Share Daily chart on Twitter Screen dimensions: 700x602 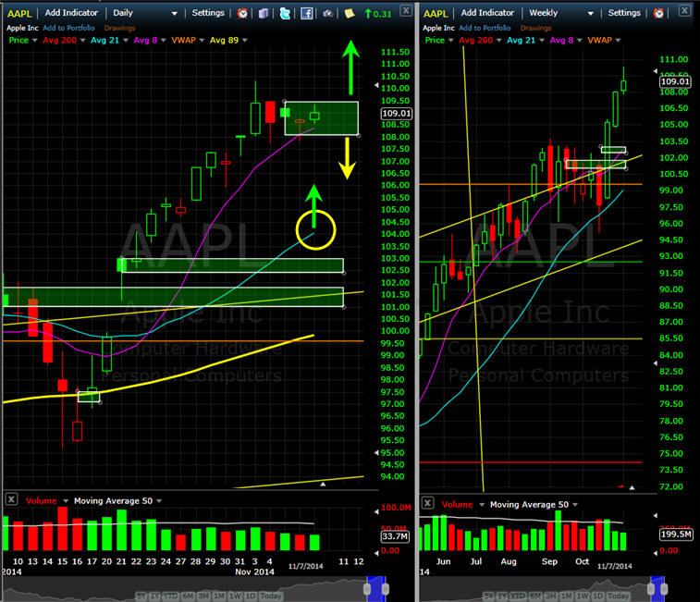(285, 13)
